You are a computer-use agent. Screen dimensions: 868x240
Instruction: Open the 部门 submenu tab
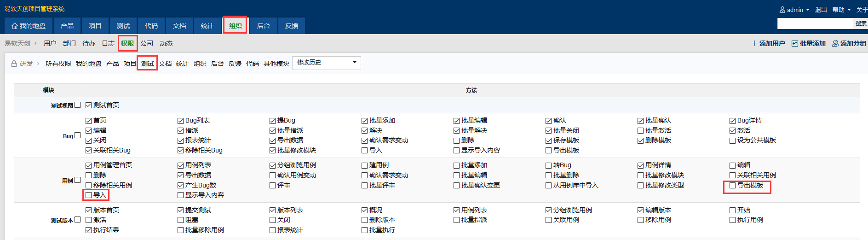(x=69, y=43)
